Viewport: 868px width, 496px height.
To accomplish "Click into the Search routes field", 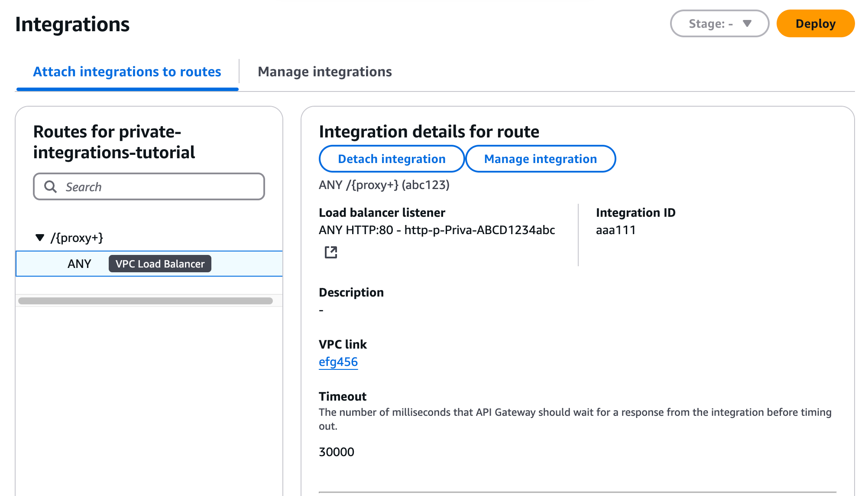I will pos(149,186).
